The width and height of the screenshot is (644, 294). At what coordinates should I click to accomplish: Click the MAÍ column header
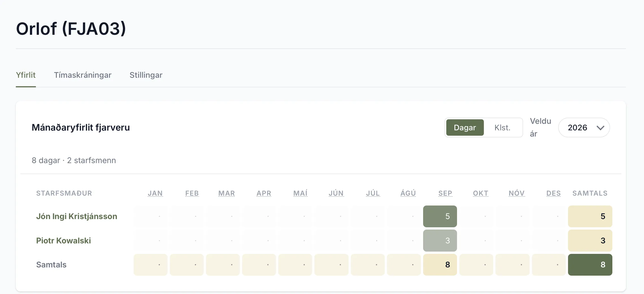pos(300,193)
